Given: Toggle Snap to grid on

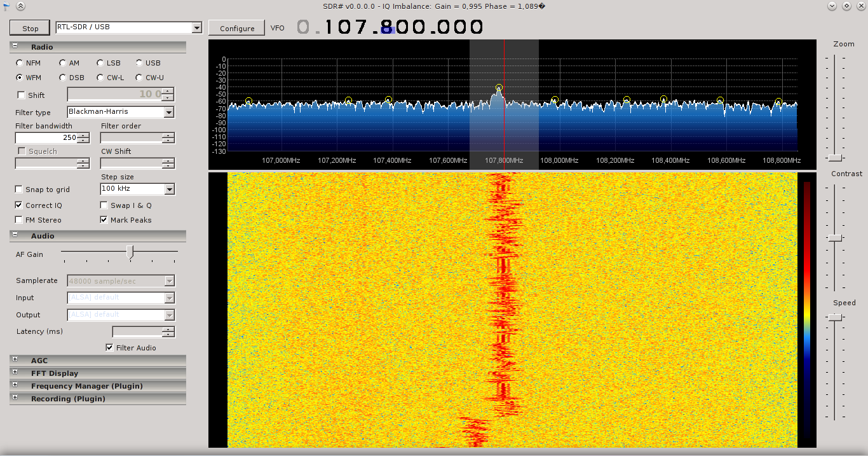Looking at the screenshot, I should (x=18, y=189).
